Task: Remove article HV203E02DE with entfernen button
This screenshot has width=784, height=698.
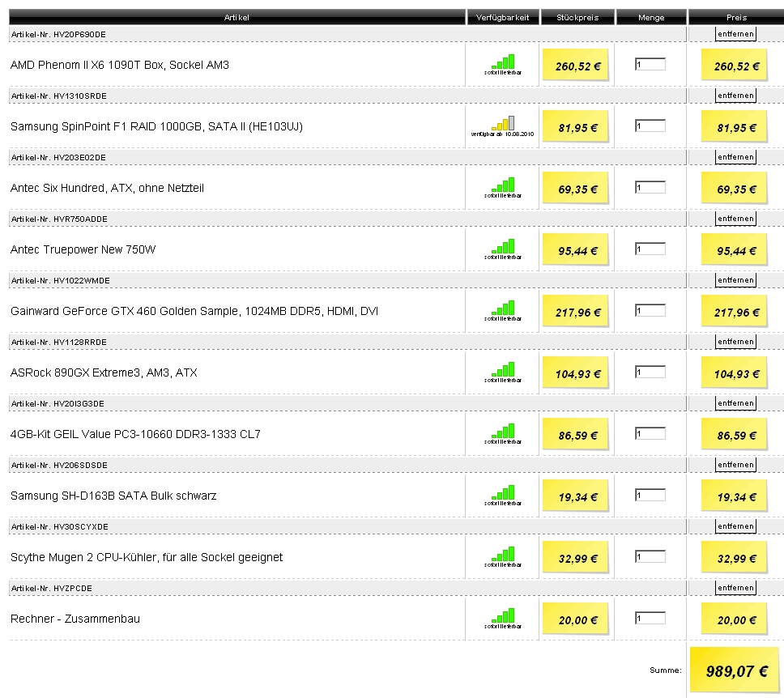Action: [735, 157]
